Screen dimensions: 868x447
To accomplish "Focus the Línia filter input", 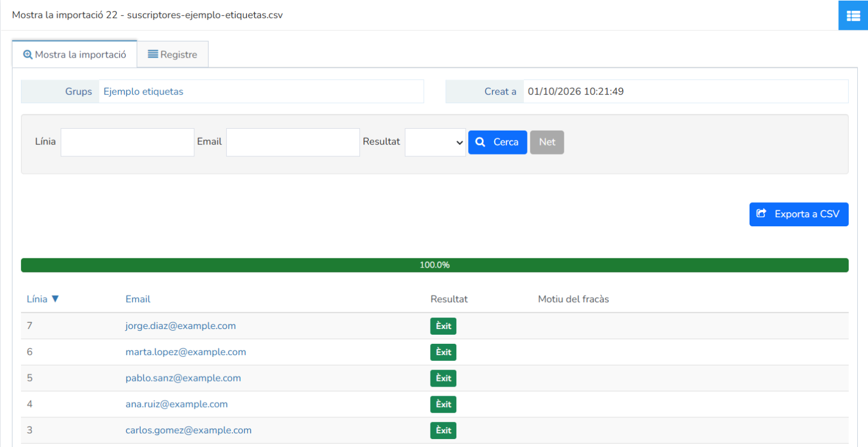I will 128,142.
